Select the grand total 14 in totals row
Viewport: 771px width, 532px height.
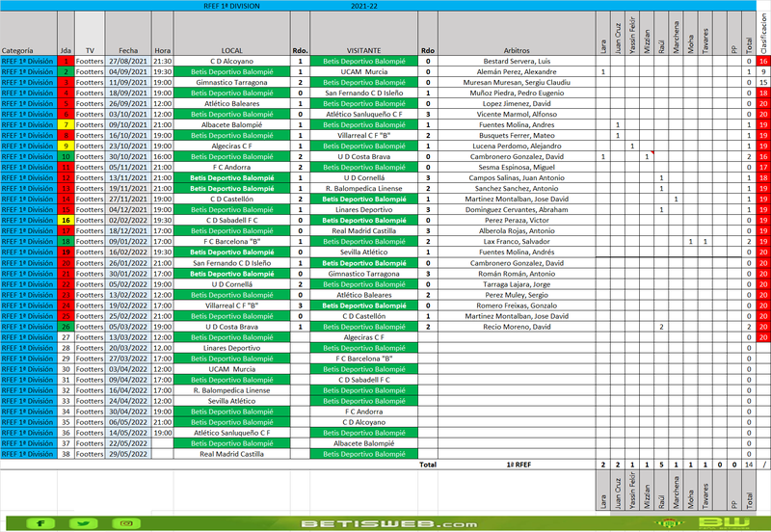coord(749,465)
